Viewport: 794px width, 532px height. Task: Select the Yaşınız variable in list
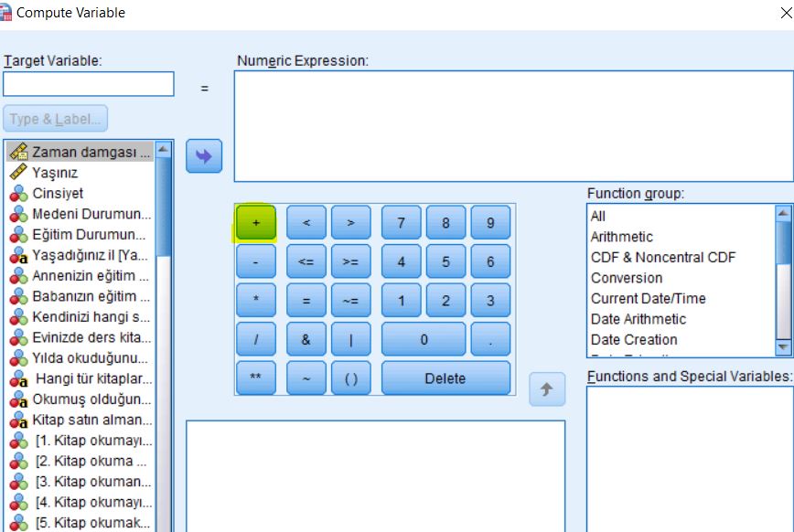(x=55, y=173)
